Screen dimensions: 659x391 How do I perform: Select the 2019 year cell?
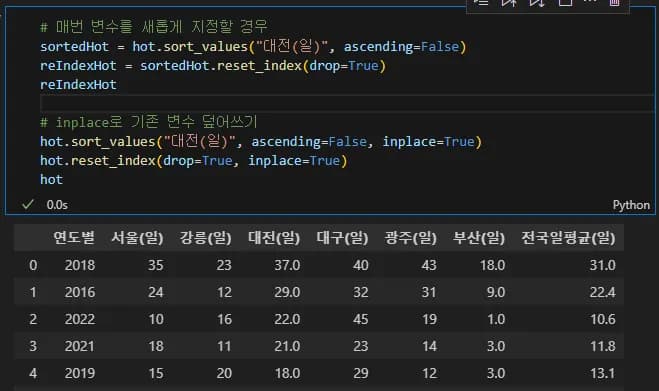pos(80,373)
